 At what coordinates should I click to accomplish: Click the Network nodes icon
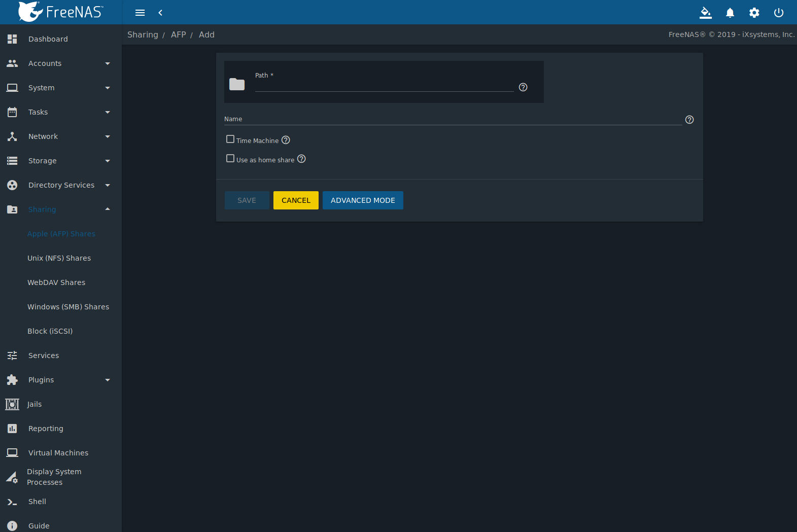[12, 136]
